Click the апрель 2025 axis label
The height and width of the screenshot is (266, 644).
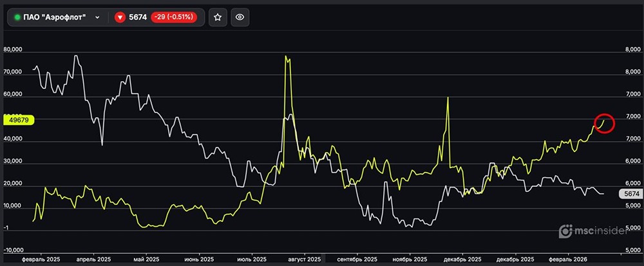coord(94,260)
